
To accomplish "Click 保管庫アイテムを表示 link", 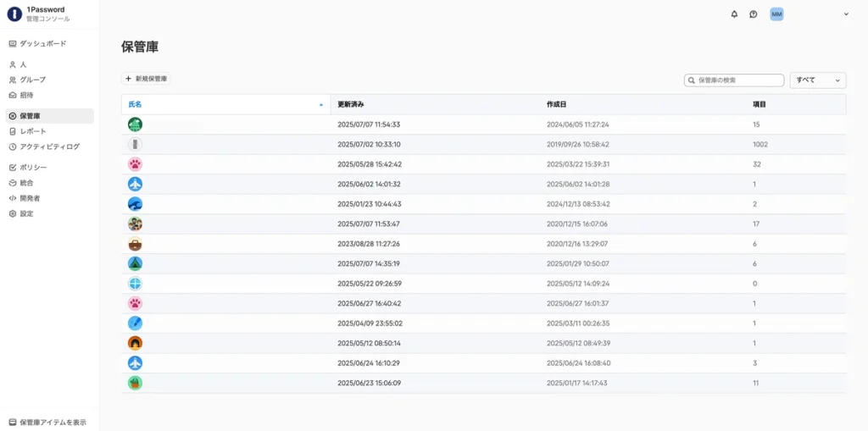I will [x=52, y=423].
